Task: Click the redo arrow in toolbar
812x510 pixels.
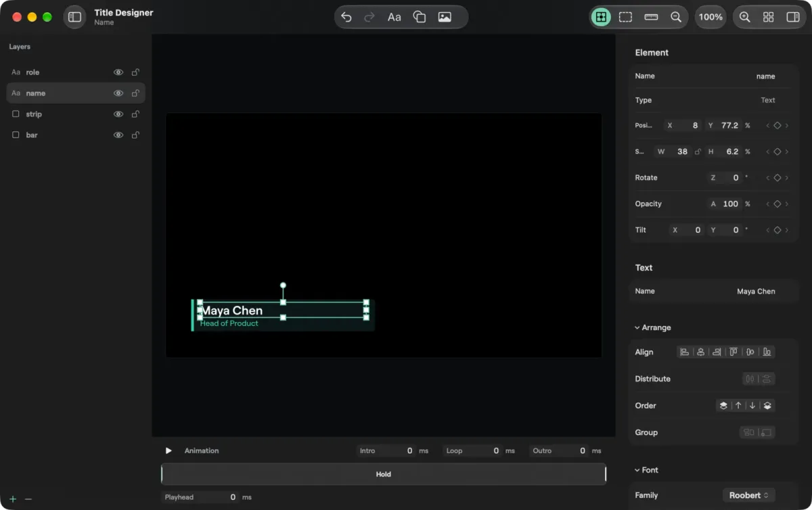Action: (x=369, y=17)
